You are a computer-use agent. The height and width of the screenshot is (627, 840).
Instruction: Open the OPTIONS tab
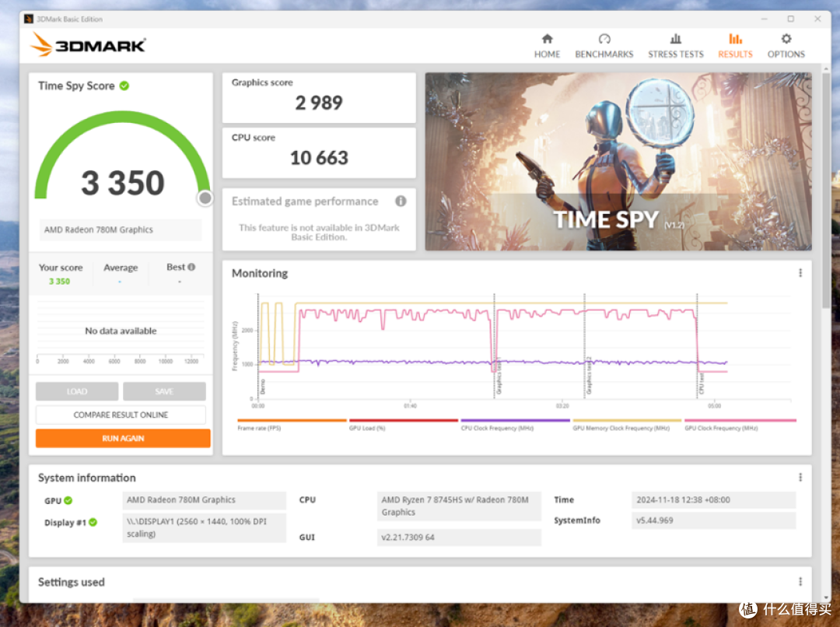click(786, 46)
